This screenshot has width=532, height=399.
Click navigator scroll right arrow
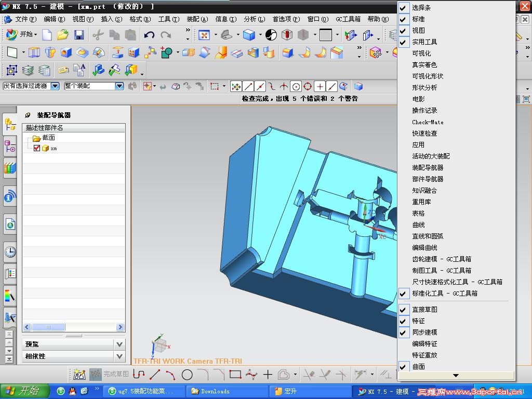click(120, 327)
